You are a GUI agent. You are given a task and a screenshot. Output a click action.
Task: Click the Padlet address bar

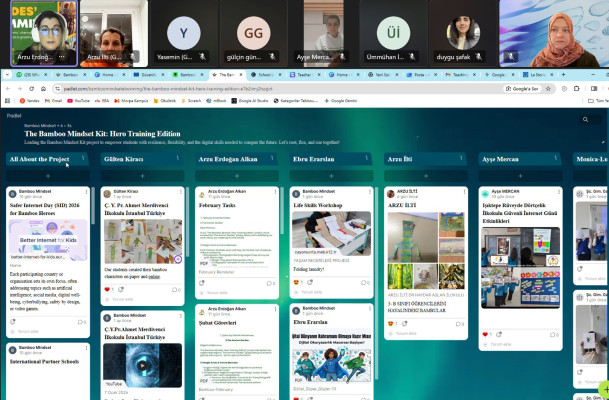[280, 89]
